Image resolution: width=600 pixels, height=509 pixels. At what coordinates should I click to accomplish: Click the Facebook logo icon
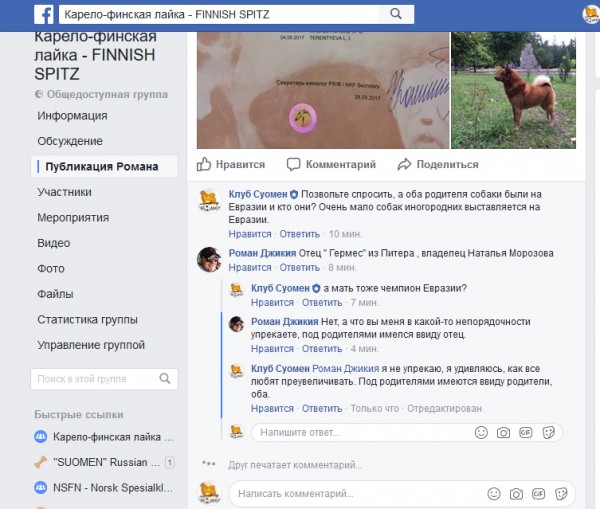pos(44,15)
